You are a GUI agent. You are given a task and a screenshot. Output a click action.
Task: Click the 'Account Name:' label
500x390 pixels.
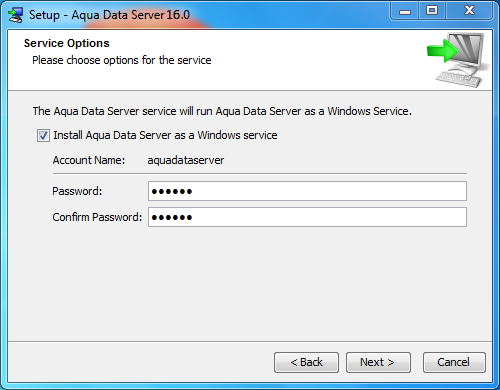(x=89, y=160)
